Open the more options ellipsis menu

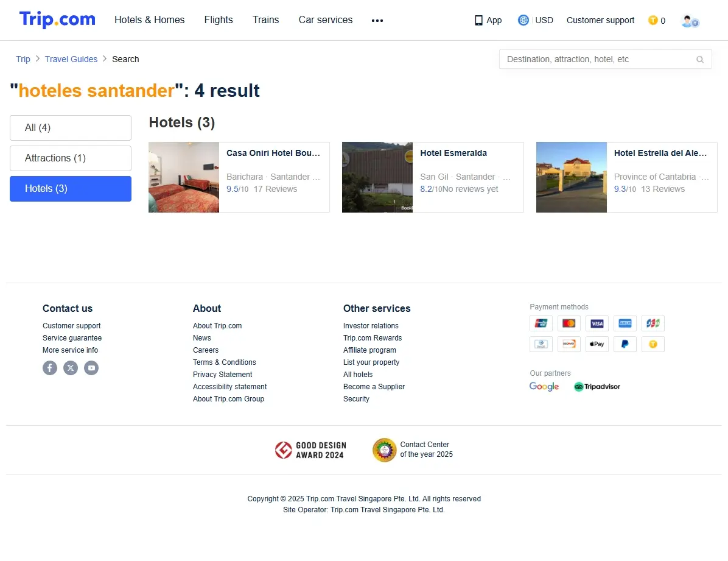click(377, 21)
